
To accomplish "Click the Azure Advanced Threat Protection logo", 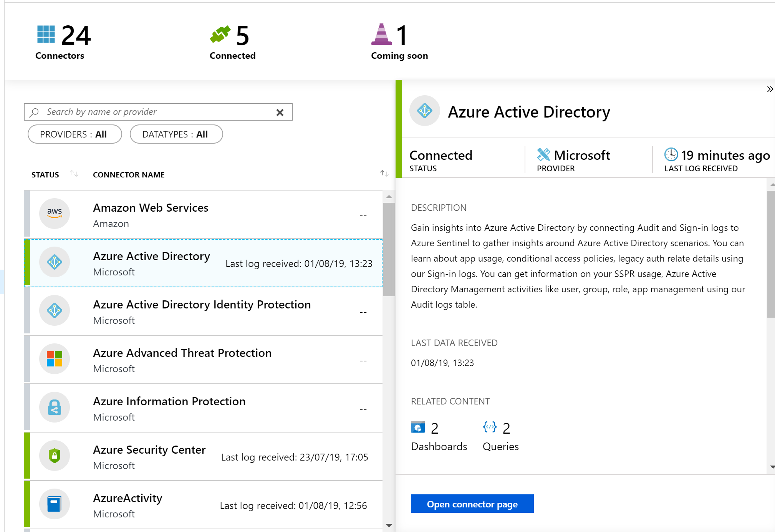I will (x=55, y=359).
